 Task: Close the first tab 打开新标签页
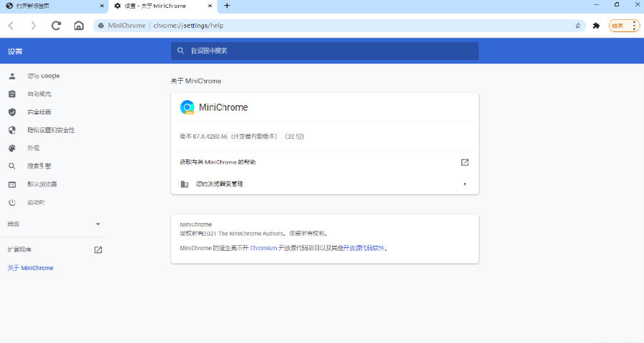coord(102,6)
